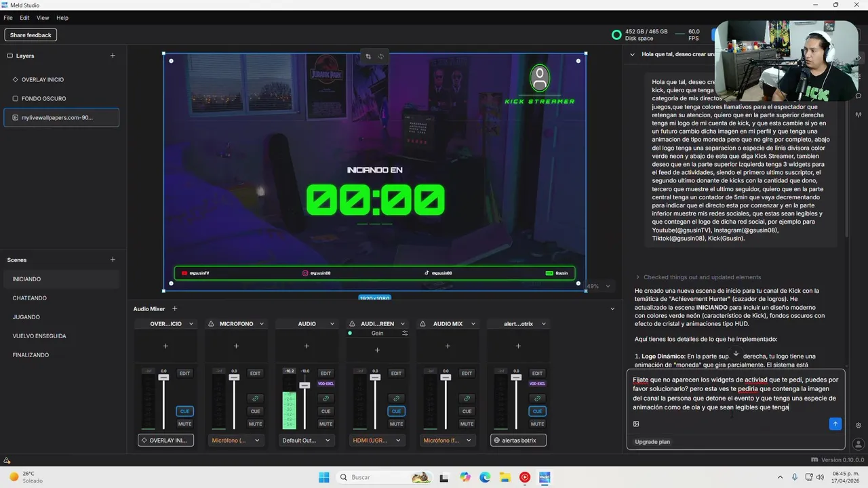Viewport: 868px width, 488px height.
Task: Add a new layer with the Layers plus icon
Action: pos(113,56)
